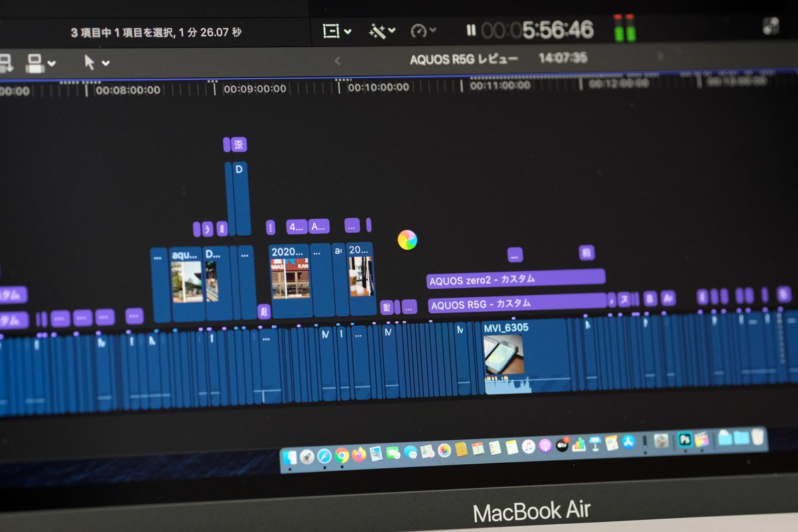Click the 14:07:35 project duration
This screenshot has width=798, height=532.
[x=563, y=58]
